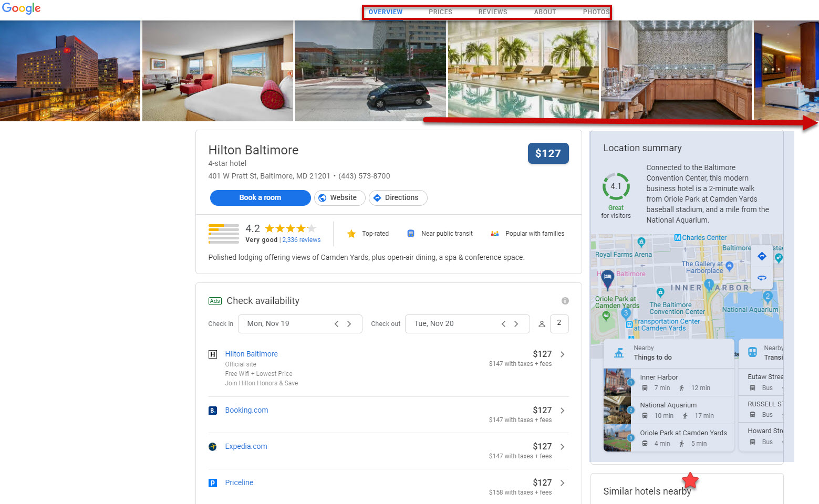Expand the Booking.com price row chevron
Screen dimensions: 819x504
(563, 411)
